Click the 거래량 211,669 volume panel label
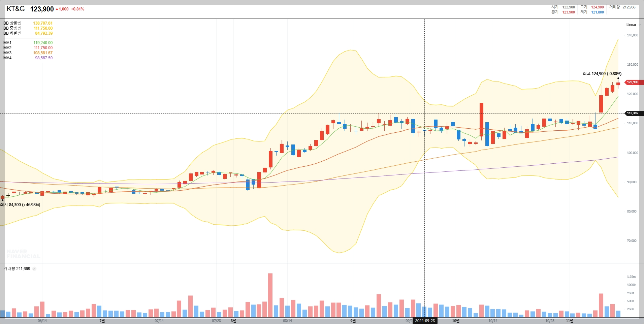644x324 pixels. [x=17, y=269]
